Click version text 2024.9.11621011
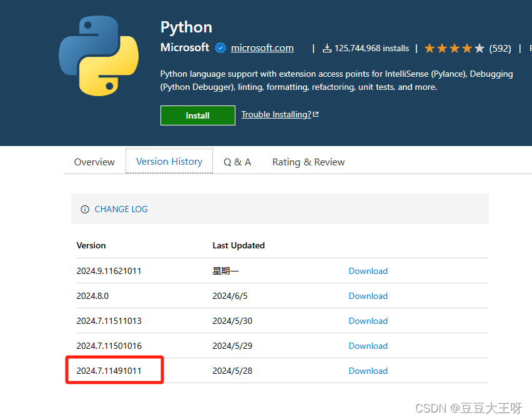 (x=109, y=271)
